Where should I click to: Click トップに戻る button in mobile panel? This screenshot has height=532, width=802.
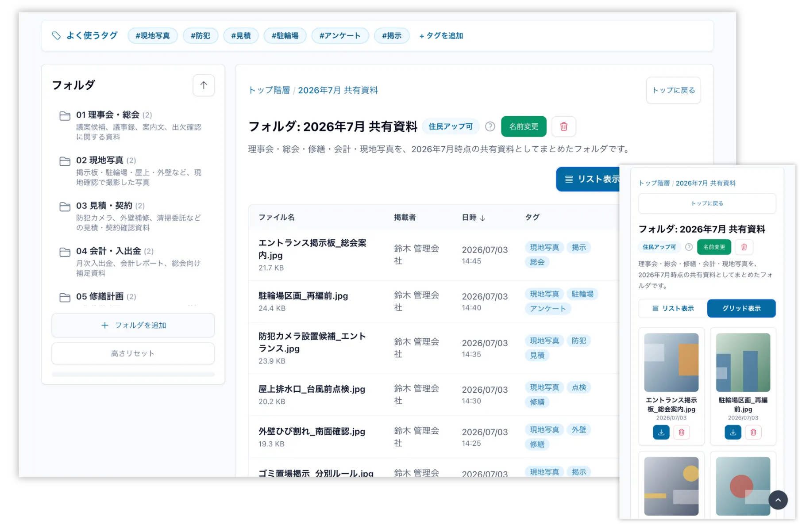707,203
